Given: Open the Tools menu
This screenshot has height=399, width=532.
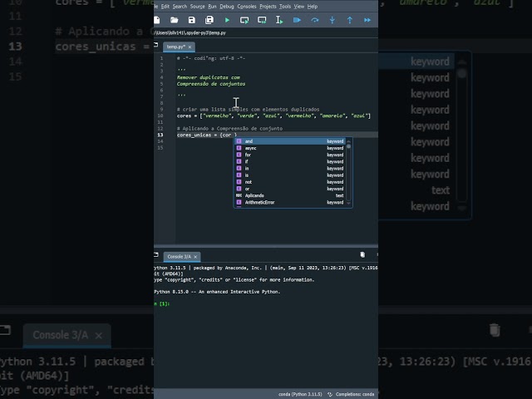Looking at the screenshot, I should click(x=285, y=7).
